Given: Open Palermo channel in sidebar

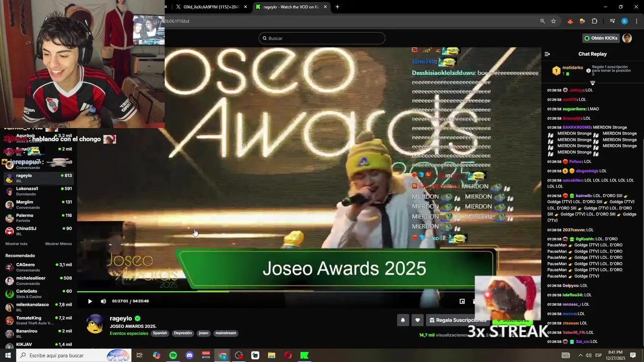Looking at the screenshot, I should [39, 218].
